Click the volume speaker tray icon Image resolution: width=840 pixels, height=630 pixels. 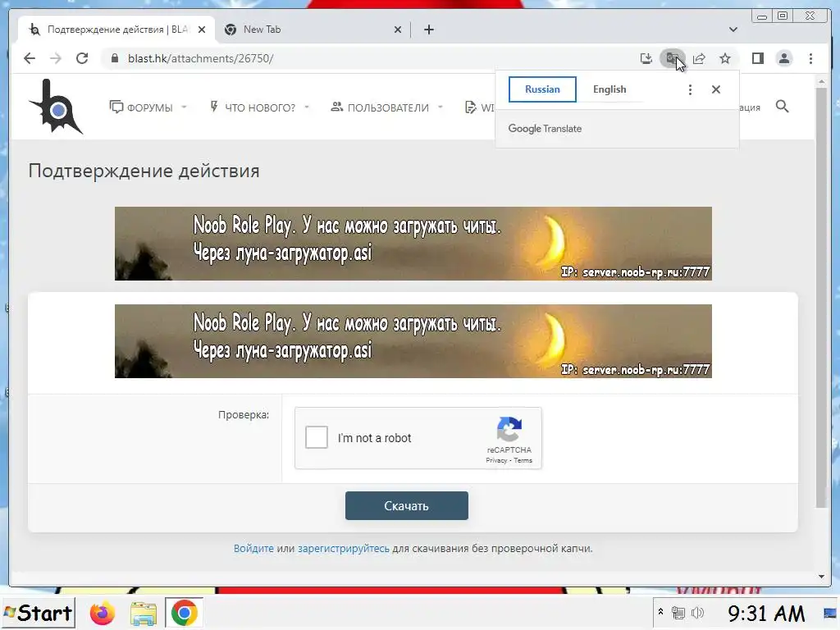(697, 612)
